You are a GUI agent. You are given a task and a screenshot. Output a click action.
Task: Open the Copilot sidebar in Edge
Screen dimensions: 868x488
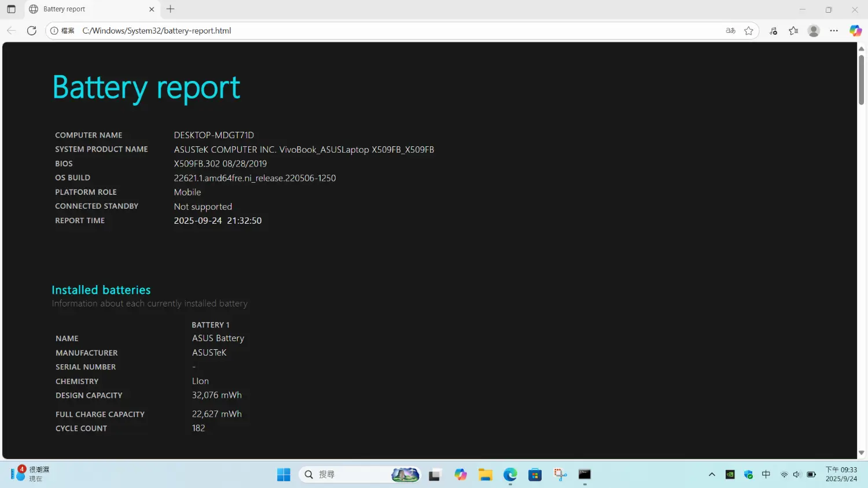click(x=855, y=31)
